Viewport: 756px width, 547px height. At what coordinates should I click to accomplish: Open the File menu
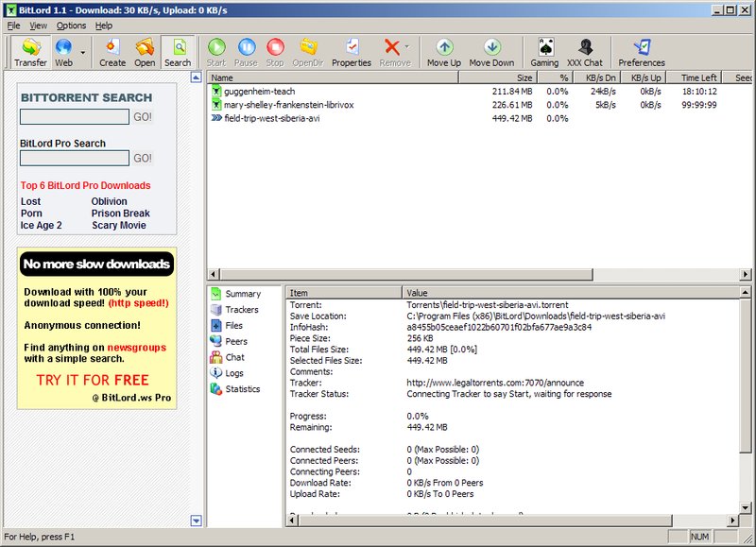click(13, 26)
